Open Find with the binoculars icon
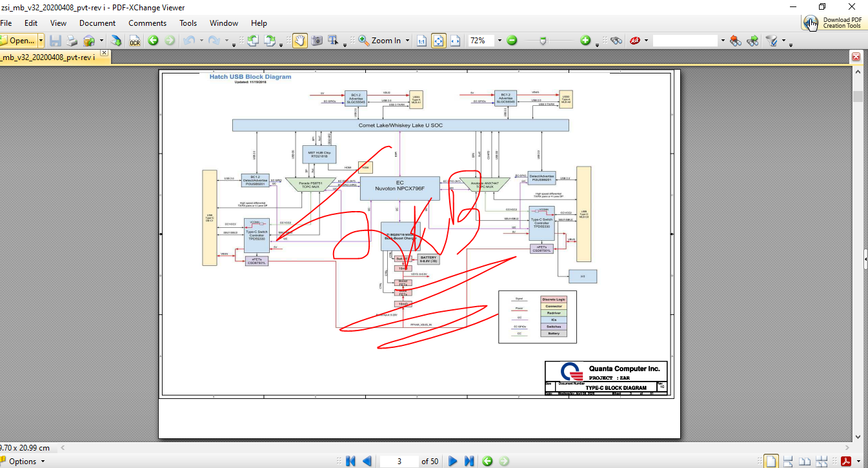 coord(616,41)
